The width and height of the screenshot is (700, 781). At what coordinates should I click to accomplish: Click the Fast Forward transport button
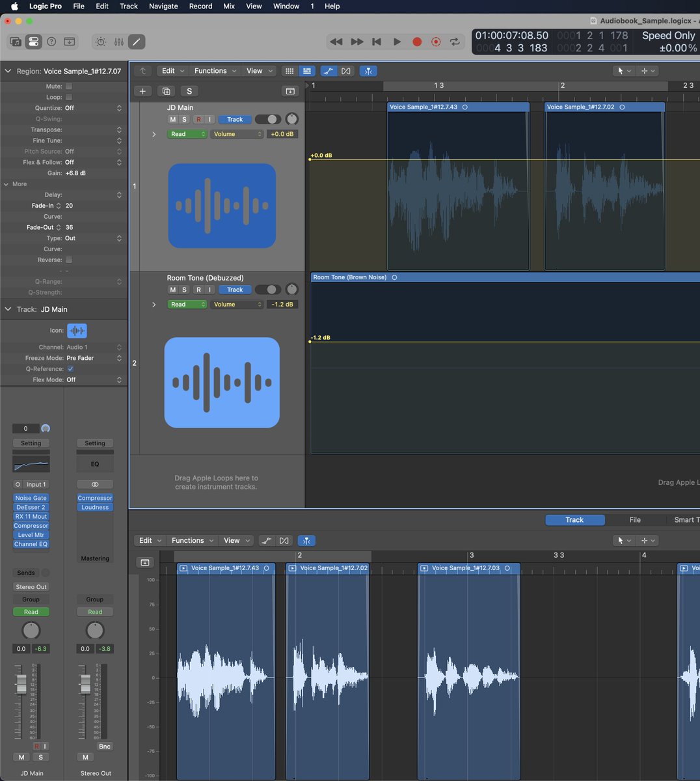(x=357, y=42)
